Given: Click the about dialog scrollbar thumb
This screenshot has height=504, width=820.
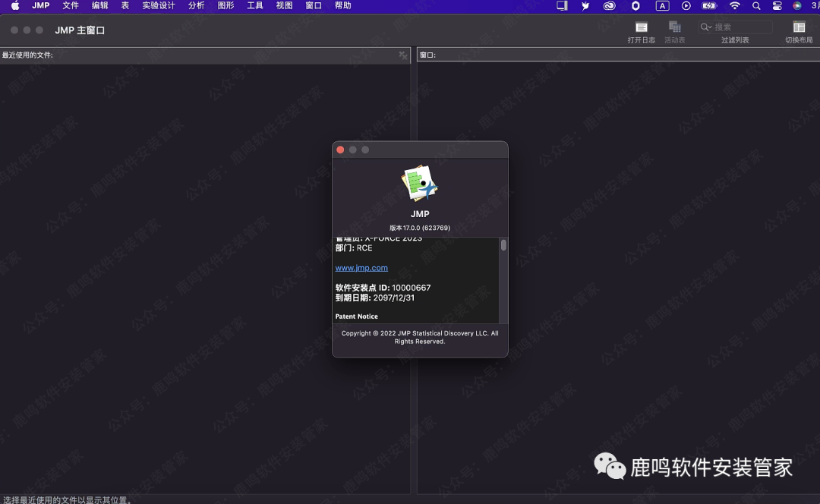Looking at the screenshot, I should coord(503,244).
